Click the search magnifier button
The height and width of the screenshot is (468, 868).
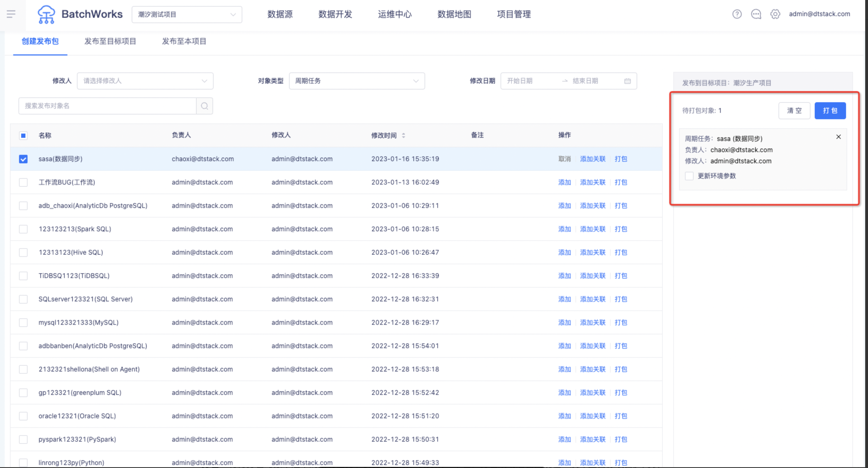point(205,106)
